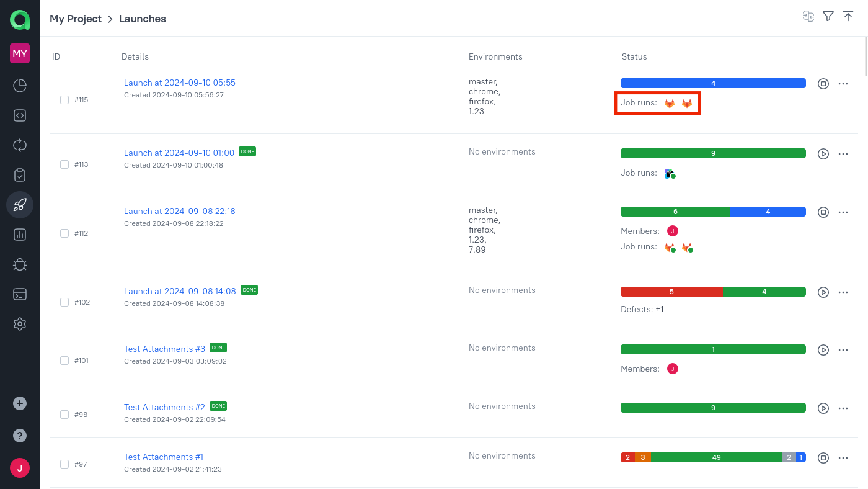This screenshot has height=489, width=868.
Task: Click the upload arrow icon in header
Action: [x=848, y=17]
